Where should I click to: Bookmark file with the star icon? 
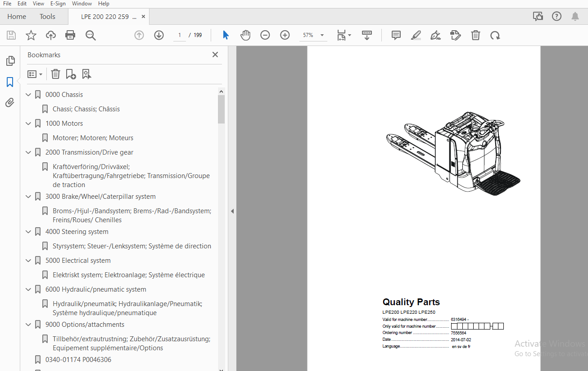coord(31,35)
